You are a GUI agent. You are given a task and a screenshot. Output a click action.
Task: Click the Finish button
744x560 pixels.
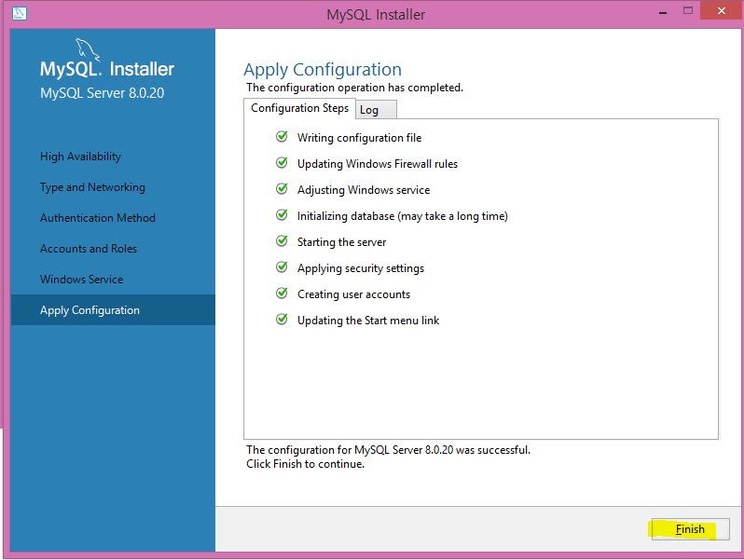pos(690,528)
